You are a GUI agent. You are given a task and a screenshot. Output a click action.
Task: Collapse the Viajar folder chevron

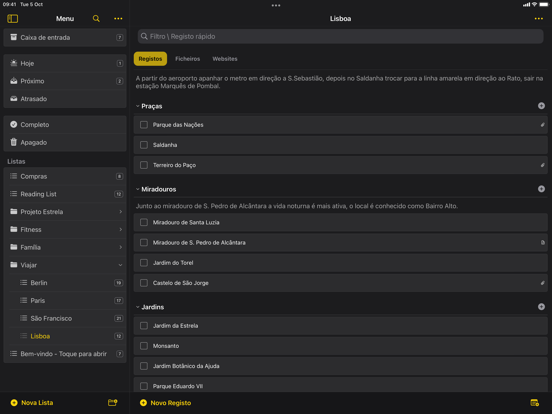(120, 265)
